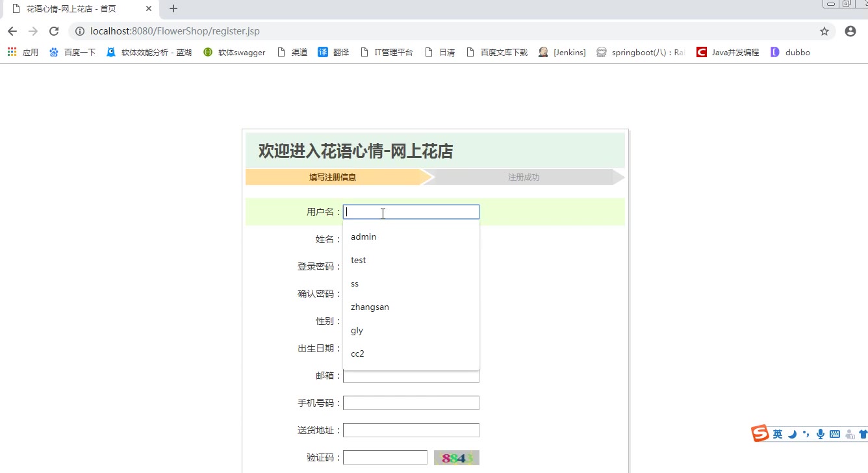
Task: Click the 8843 captcha image
Action: (456, 458)
